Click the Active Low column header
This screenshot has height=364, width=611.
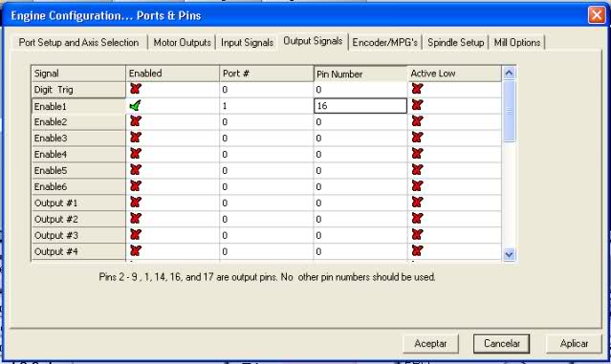454,74
